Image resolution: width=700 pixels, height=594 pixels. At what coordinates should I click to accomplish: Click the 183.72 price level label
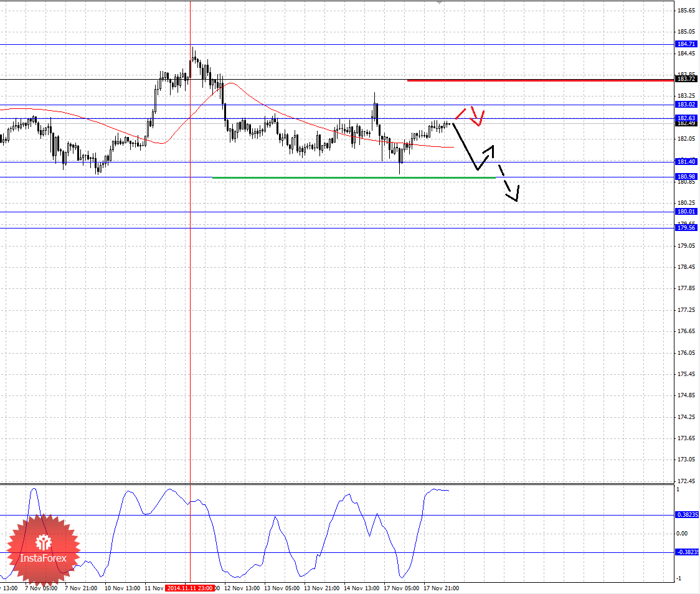coord(686,79)
